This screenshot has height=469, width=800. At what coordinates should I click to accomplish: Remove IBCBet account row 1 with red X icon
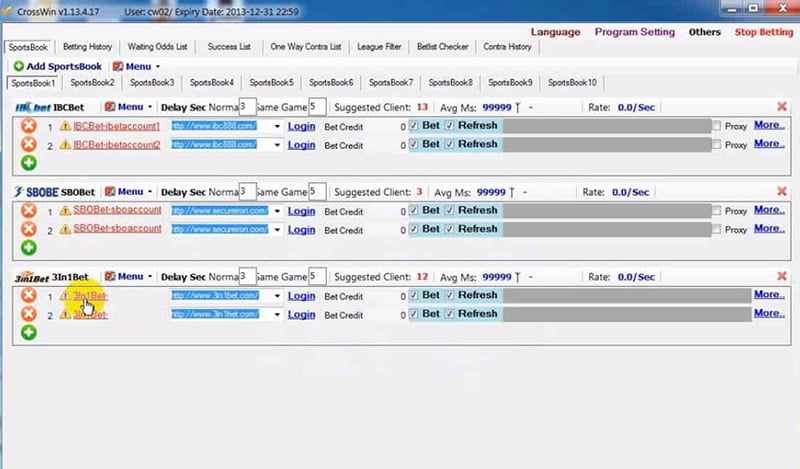pos(29,126)
